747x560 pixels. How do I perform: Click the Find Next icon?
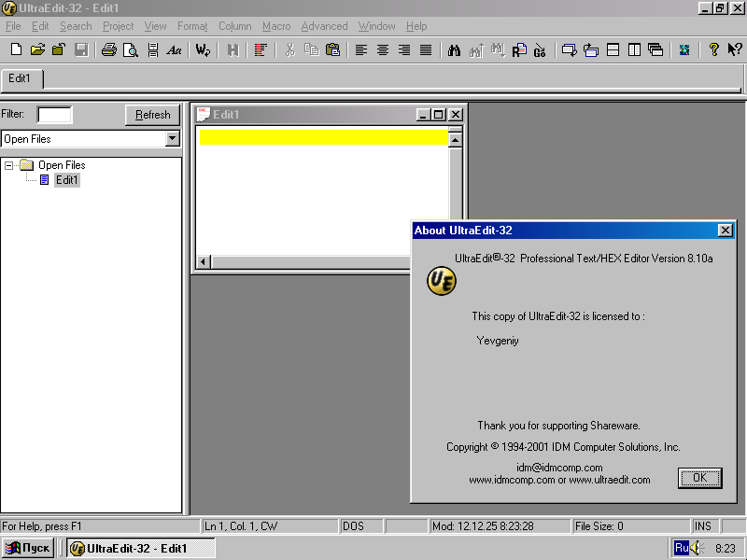498,49
